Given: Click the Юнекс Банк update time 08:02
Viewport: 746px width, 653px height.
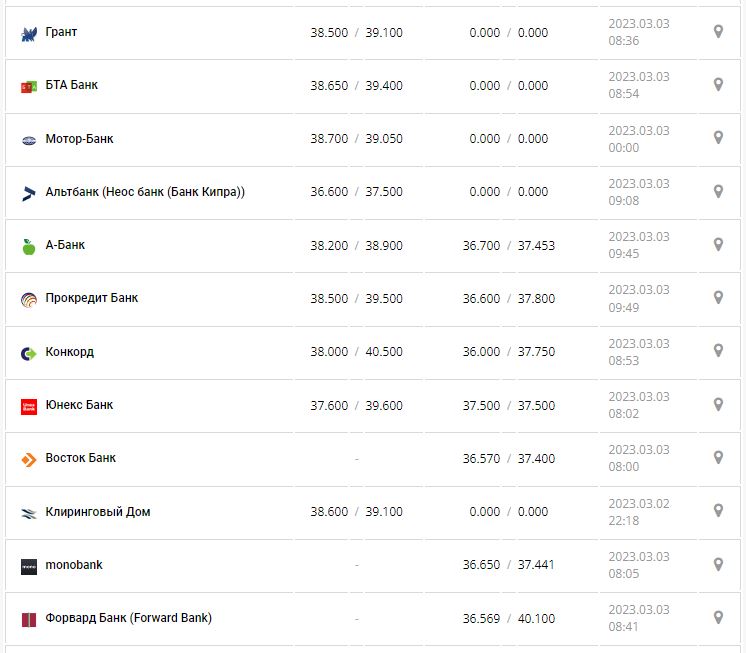Looking at the screenshot, I should click(624, 414).
